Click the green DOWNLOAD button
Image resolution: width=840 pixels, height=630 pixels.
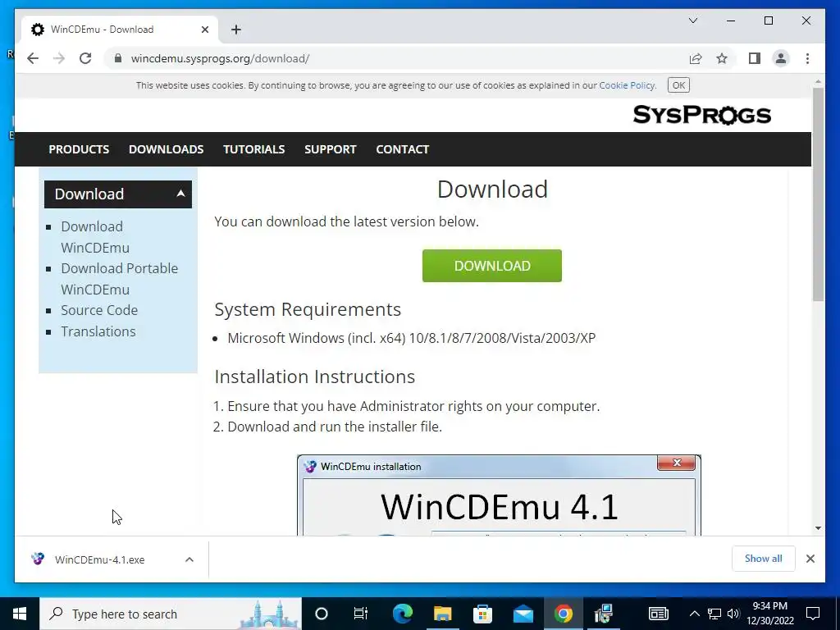(x=492, y=266)
